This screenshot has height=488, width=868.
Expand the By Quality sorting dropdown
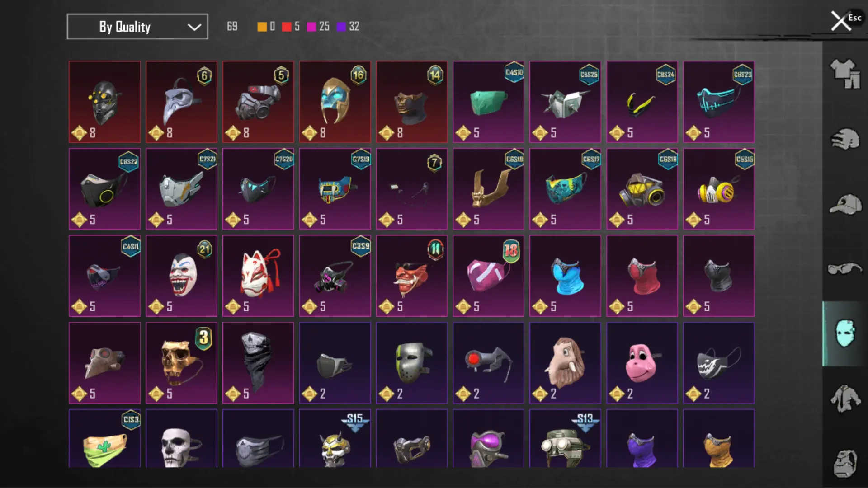137,27
